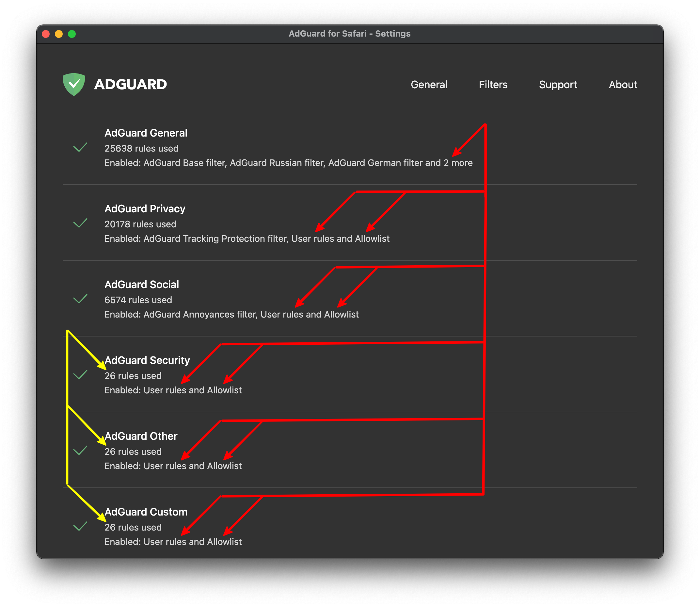The image size is (700, 607).
Task: Click the yellow minimize traffic light
Action: (x=58, y=34)
